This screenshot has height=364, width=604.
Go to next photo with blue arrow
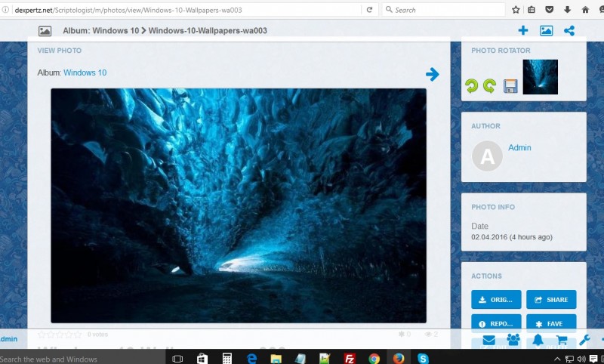point(432,74)
